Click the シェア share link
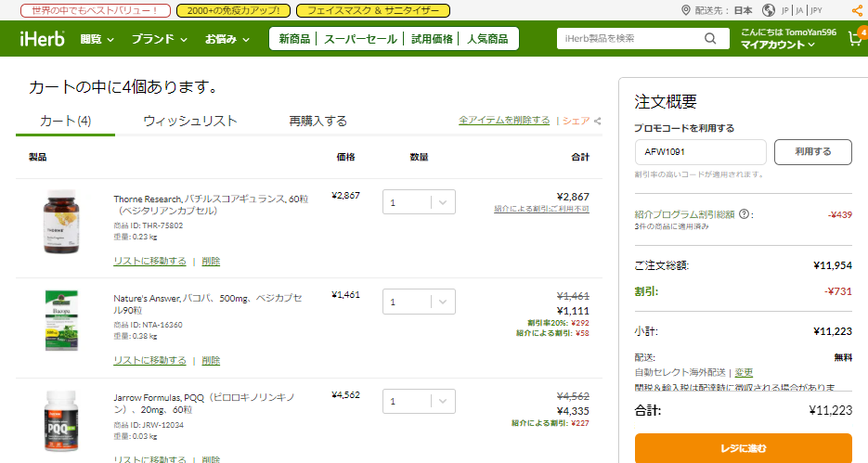 pyautogui.click(x=577, y=121)
